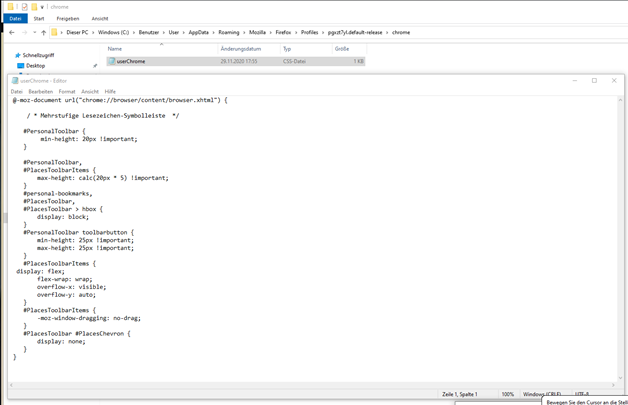The width and height of the screenshot is (628, 405).
Task: Navigate to AppData breadcrumb segment
Action: click(199, 32)
